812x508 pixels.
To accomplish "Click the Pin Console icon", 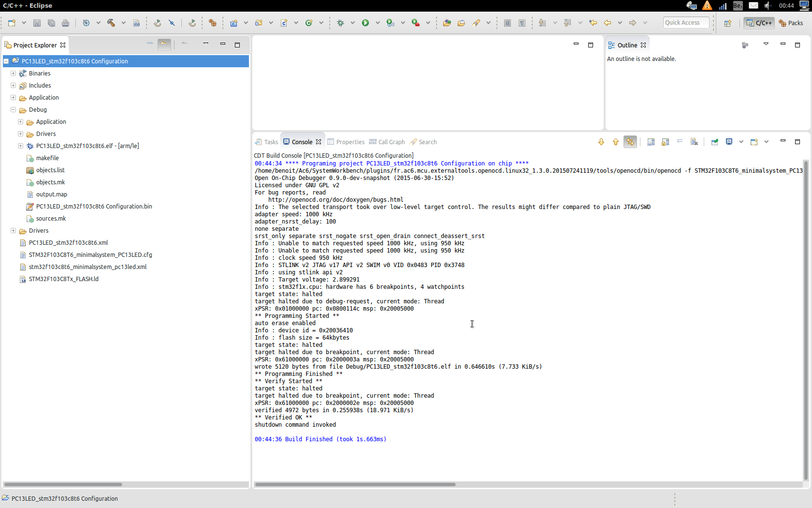I will (x=714, y=142).
